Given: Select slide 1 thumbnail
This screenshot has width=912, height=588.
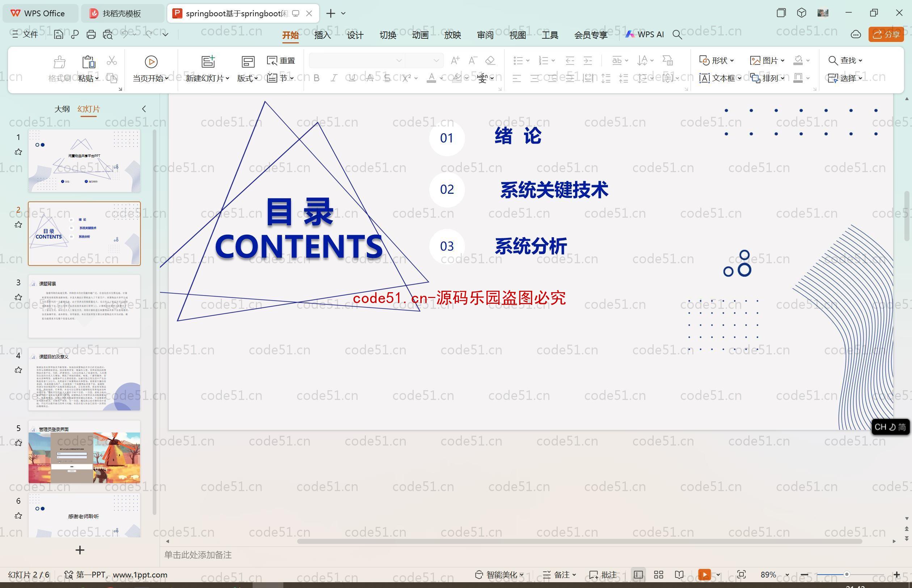Looking at the screenshot, I should coord(84,161).
